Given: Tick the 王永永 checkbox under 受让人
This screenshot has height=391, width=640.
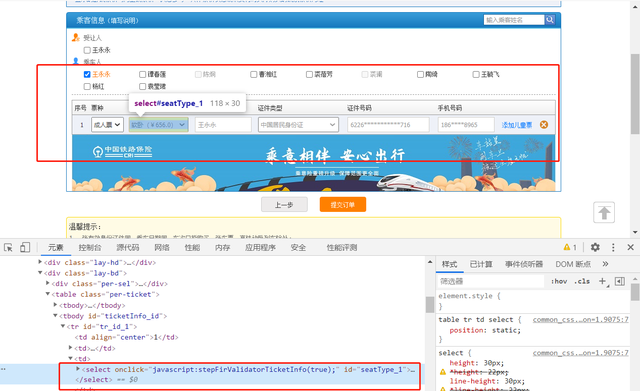Looking at the screenshot, I should (x=87, y=50).
